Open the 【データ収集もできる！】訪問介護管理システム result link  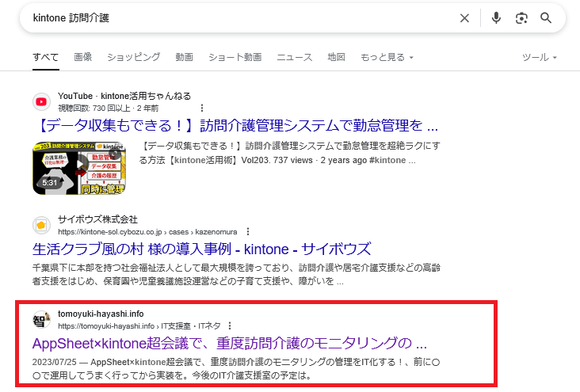point(237,126)
